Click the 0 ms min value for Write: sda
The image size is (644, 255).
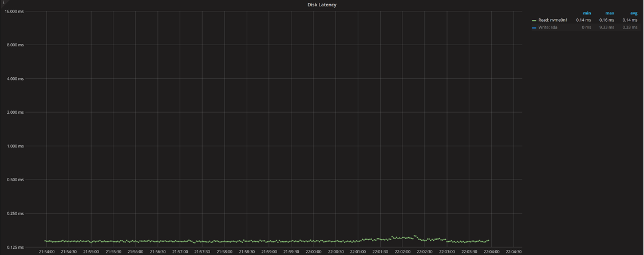586,27
